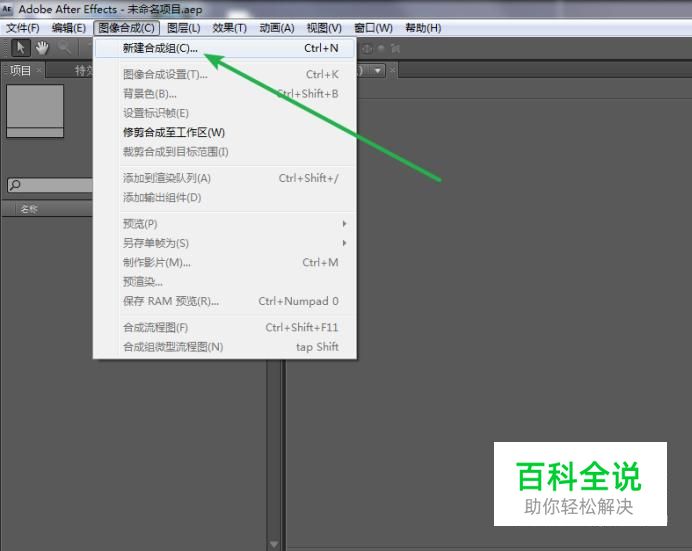Open the 窗口(W) menu
The height and width of the screenshot is (551, 692).
[x=373, y=28]
